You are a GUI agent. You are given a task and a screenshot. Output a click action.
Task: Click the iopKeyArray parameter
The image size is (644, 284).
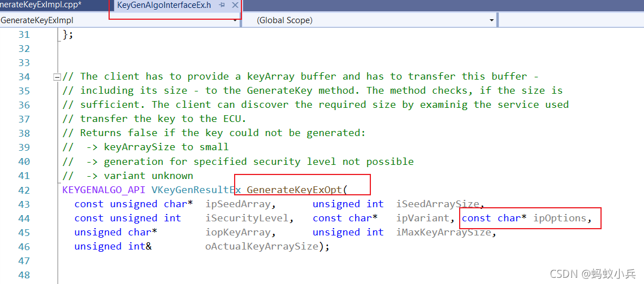tap(238, 232)
